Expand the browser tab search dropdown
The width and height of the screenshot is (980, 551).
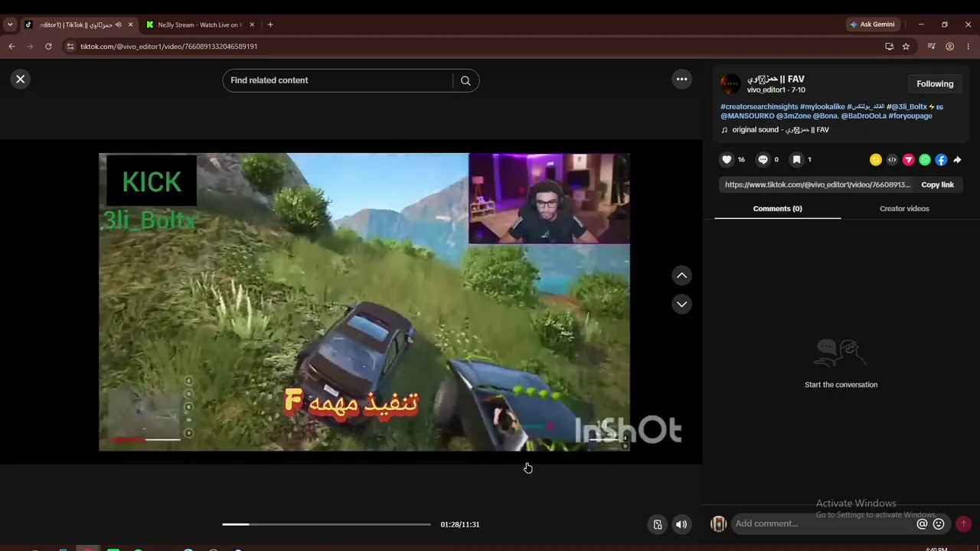coord(9,24)
